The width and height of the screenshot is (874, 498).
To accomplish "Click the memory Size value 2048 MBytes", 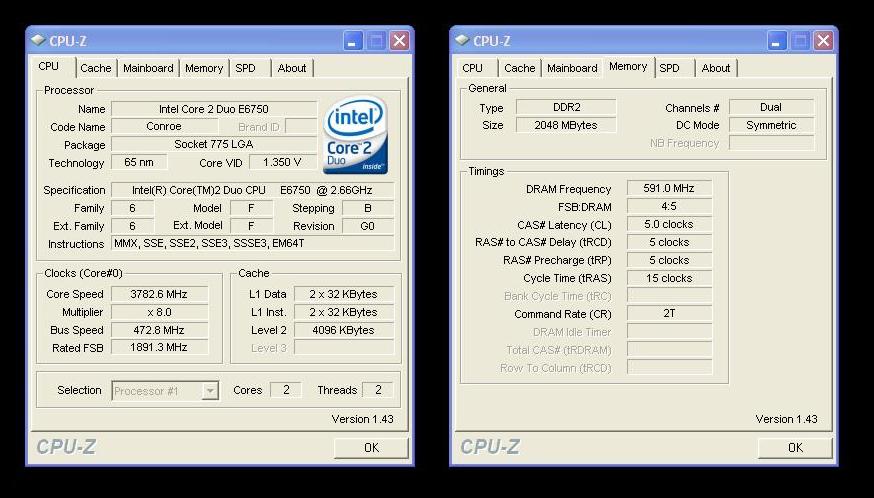I will (x=566, y=125).
